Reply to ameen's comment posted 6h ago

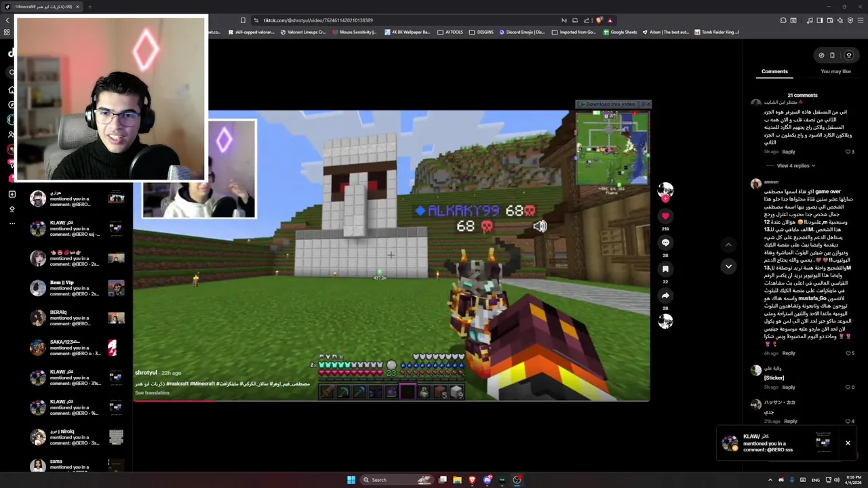(x=789, y=353)
